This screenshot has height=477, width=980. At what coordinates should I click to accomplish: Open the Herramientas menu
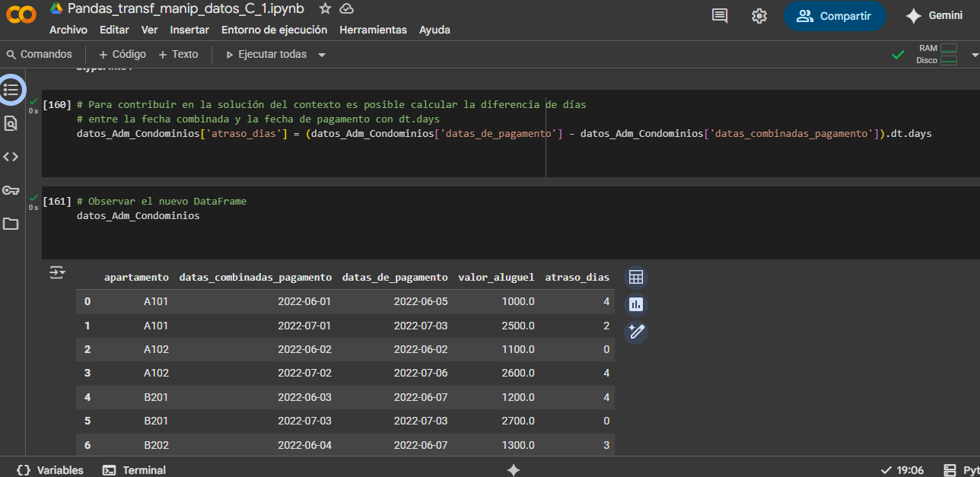[x=373, y=30]
